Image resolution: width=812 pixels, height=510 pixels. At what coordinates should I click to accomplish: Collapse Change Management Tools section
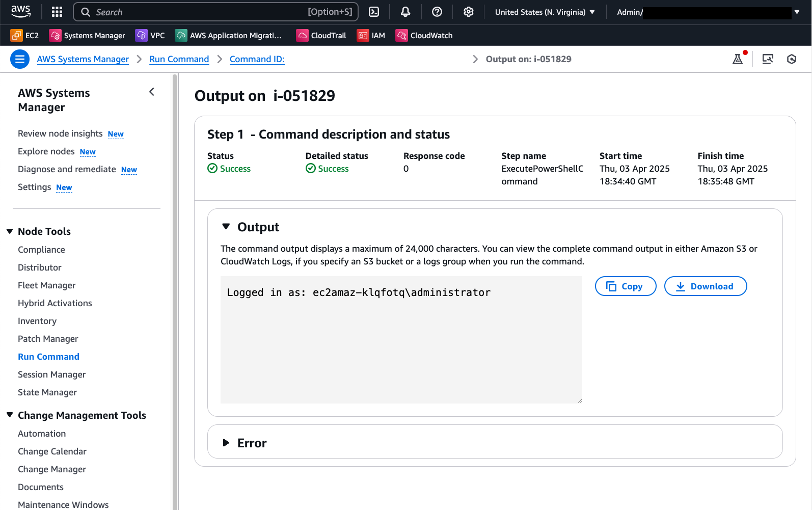coord(10,415)
